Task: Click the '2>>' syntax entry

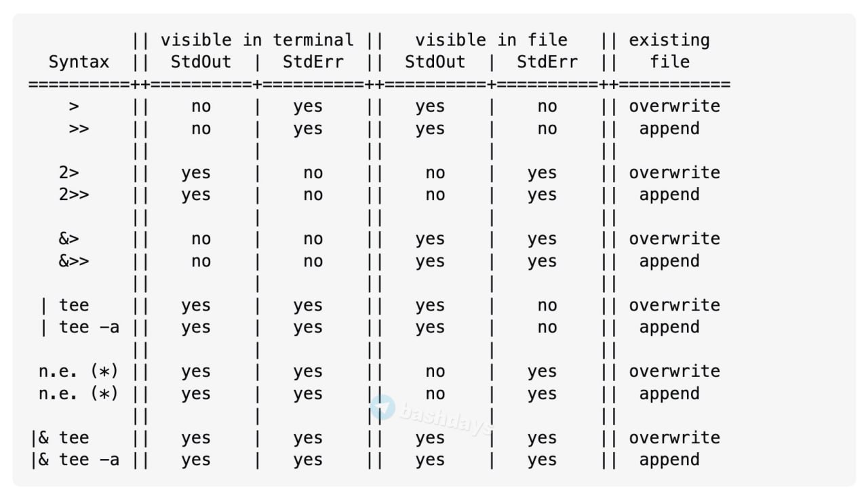Action: 74,195
